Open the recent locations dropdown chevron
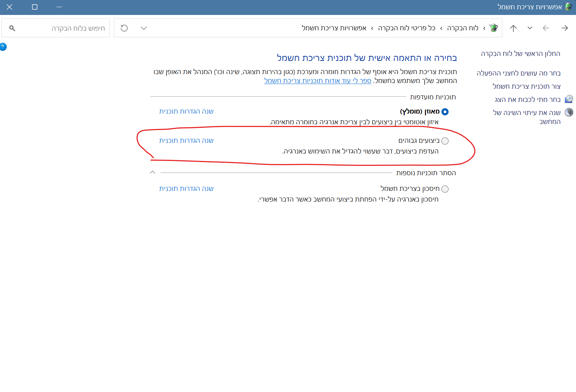576x392 pixels. [530, 28]
